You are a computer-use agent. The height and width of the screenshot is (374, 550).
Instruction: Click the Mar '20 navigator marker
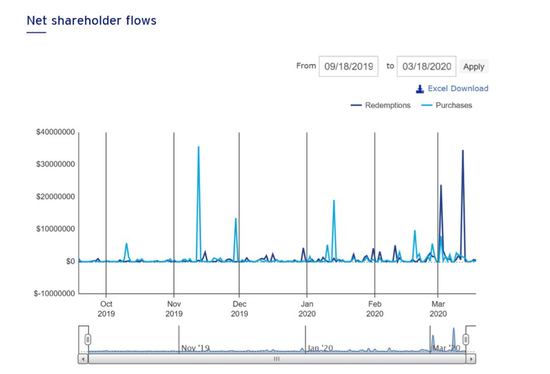446,348
